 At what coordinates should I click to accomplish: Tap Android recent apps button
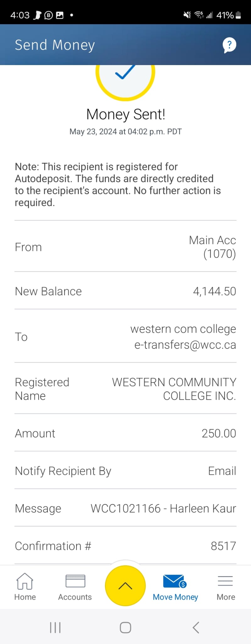tap(55, 627)
